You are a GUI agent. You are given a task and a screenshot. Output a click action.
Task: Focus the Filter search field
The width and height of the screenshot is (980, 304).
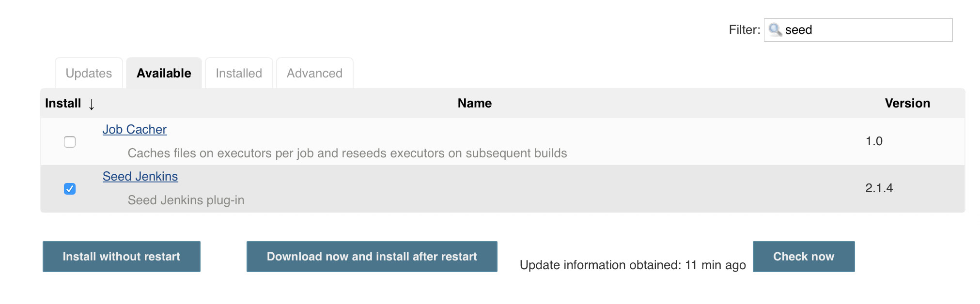click(x=858, y=30)
